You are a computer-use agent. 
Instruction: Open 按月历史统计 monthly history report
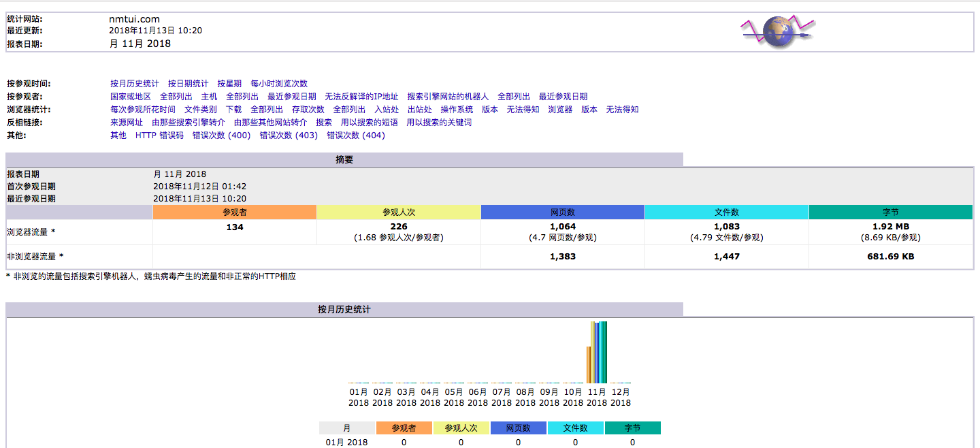pyautogui.click(x=133, y=83)
